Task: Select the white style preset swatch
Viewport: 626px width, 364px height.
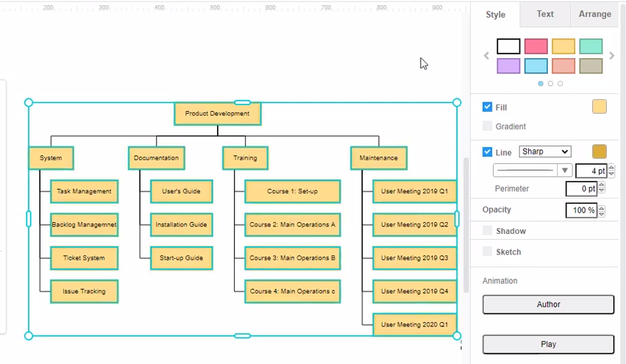Action: pos(508,46)
